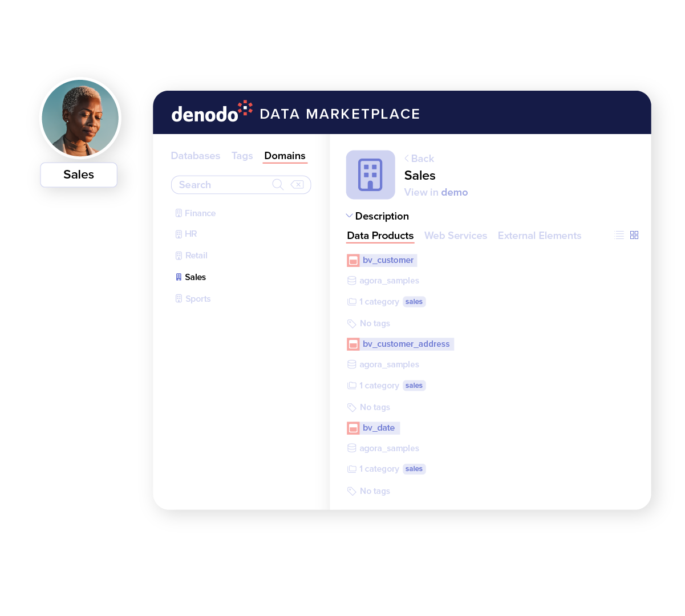Click the sales category tag under bv_customer
This screenshot has height=616, width=685.
click(414, 302)
